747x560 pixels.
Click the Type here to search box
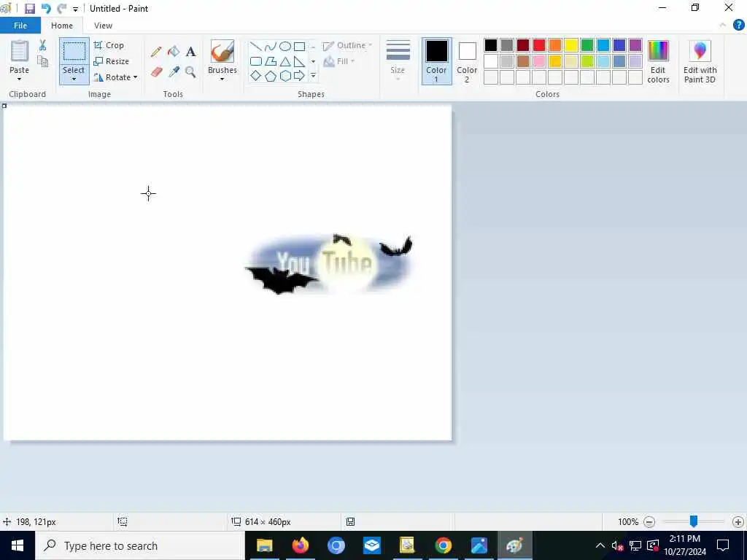pyautogui.click(x=140, y=545)
